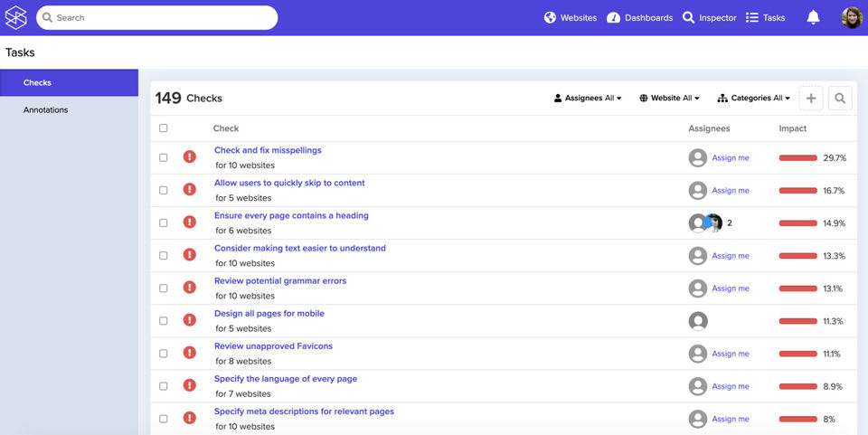Tick checkbox for Review unapproved Favicons
The width and height of the screenshot is (868, 435).
pos(164,353)
